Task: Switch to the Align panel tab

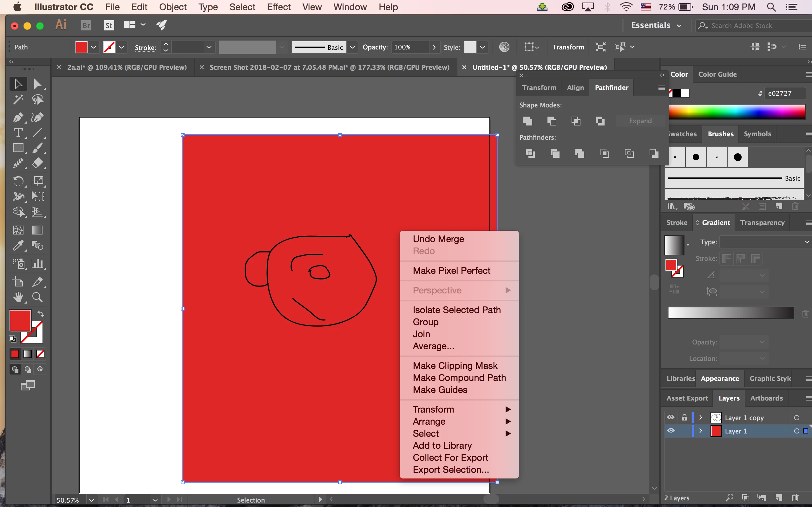Action: 575,87
